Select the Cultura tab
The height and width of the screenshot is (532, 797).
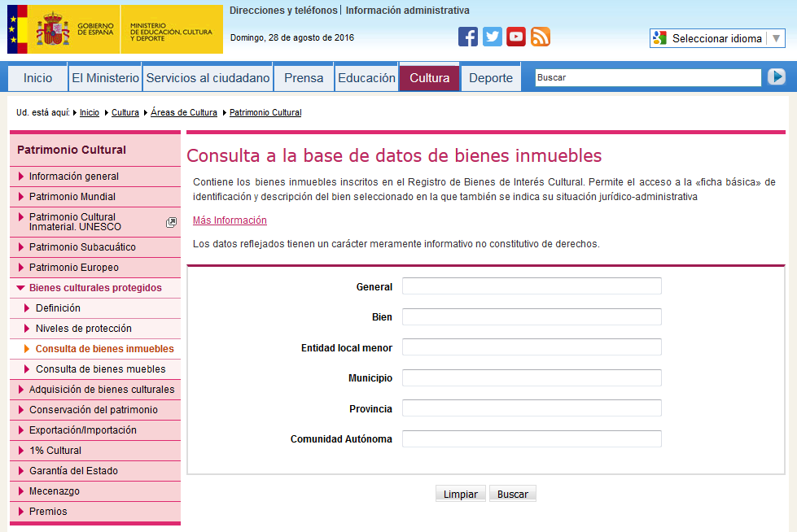click(430, 78)
